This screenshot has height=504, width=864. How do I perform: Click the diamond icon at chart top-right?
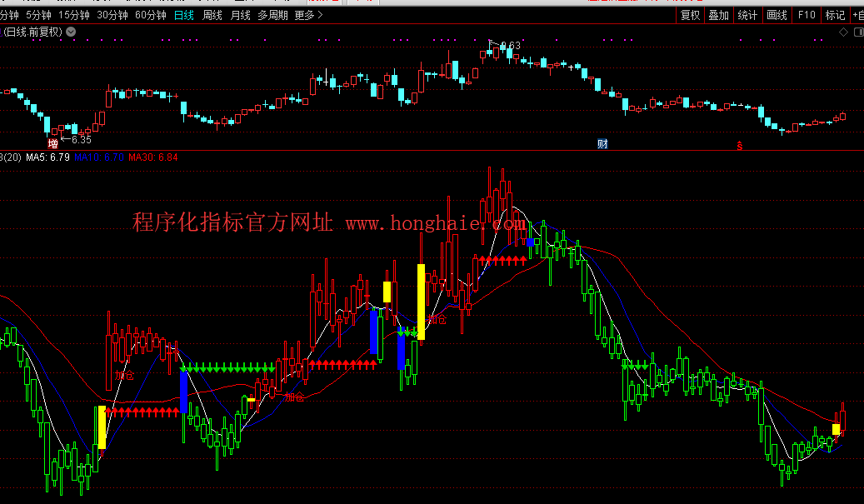[x=843, y=32]
